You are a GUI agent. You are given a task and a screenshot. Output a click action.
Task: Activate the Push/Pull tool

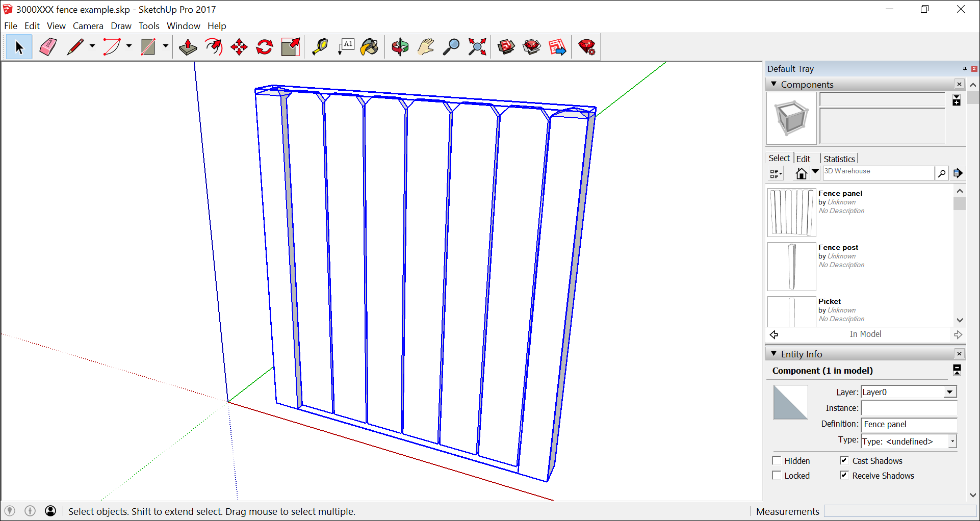pyautogui.click(x=188, y=47)
